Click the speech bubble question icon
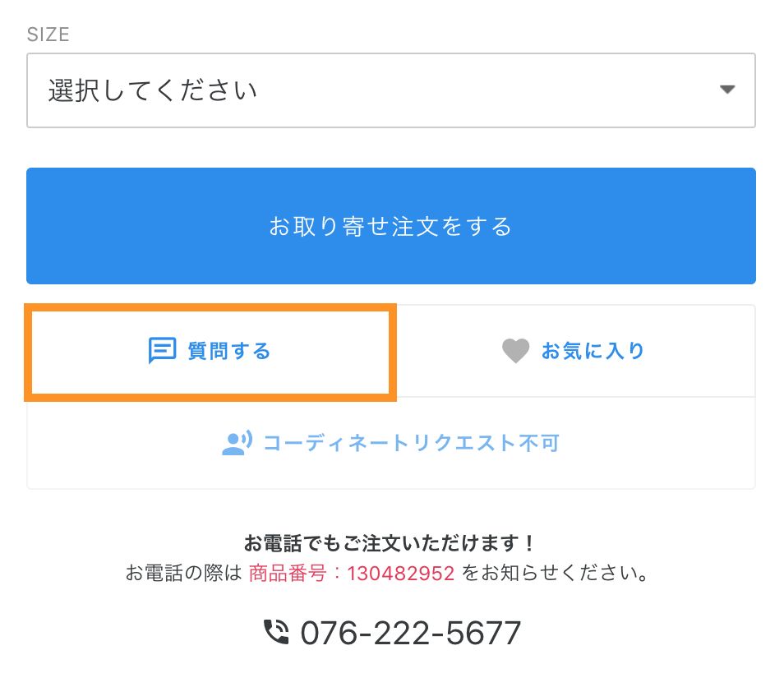The height and width of the screenshot is (687, 784). pyautogui.click(x=162, y=351)
